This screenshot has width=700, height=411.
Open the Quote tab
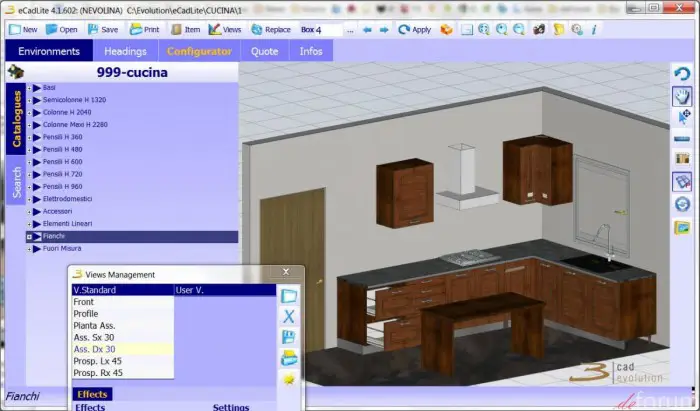click(265, 51)
